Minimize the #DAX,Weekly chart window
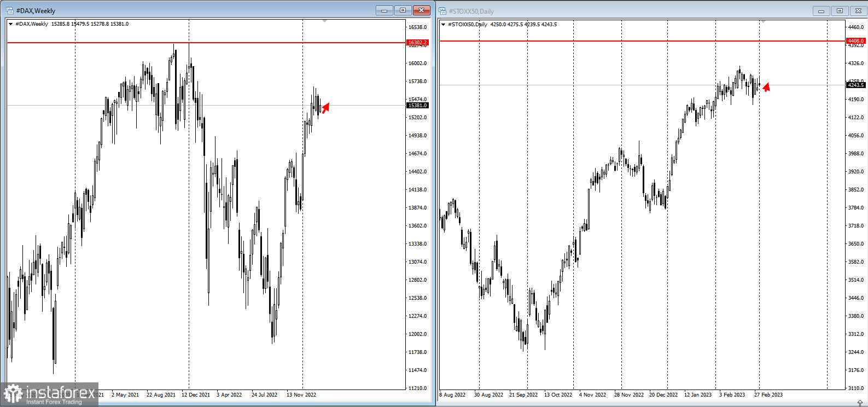The image size is (868, 407). tap(384, 10)
